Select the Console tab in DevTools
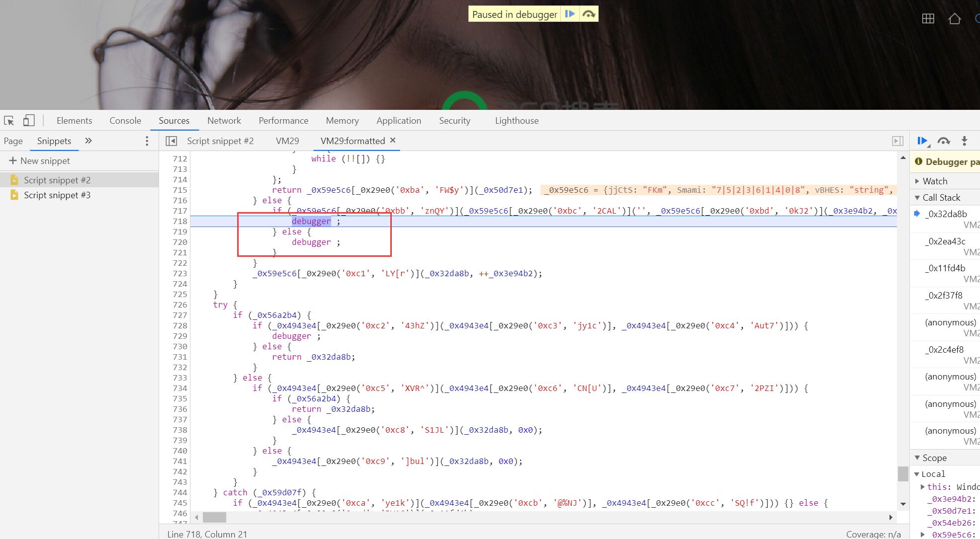The height and width of the screenshot is (539, 980). click(x=126, y=120)
